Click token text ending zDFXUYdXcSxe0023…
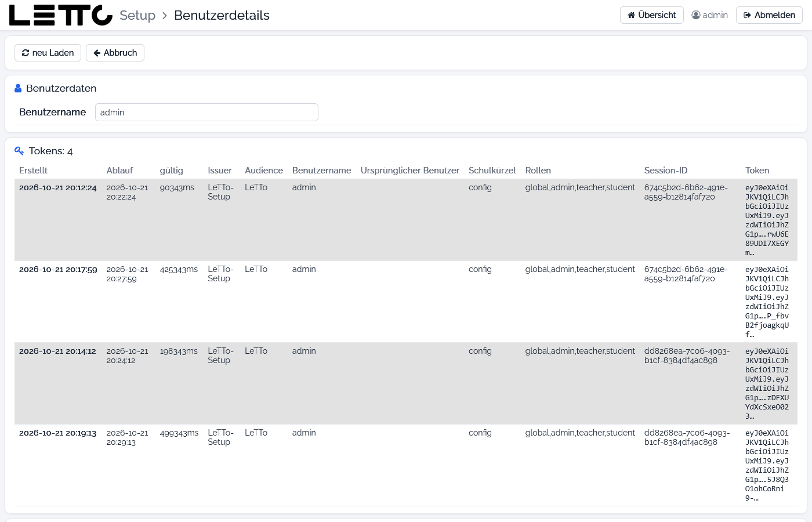Screen dimensions: 812x522 [x=767, y=384]
